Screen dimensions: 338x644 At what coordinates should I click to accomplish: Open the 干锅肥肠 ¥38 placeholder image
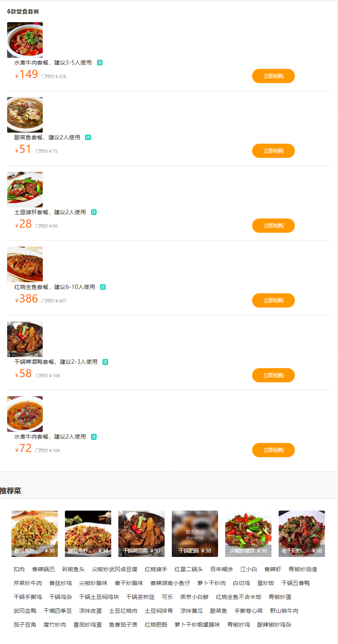[195, 534]
